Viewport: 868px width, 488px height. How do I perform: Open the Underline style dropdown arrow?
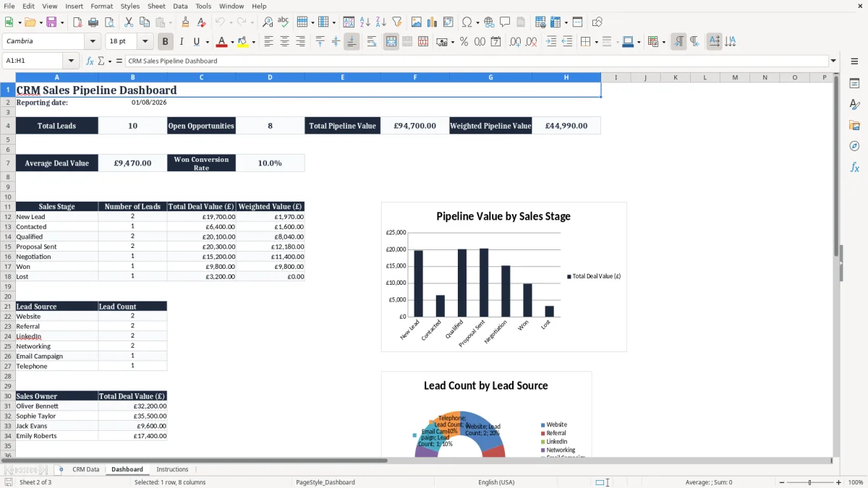point(207,42)
